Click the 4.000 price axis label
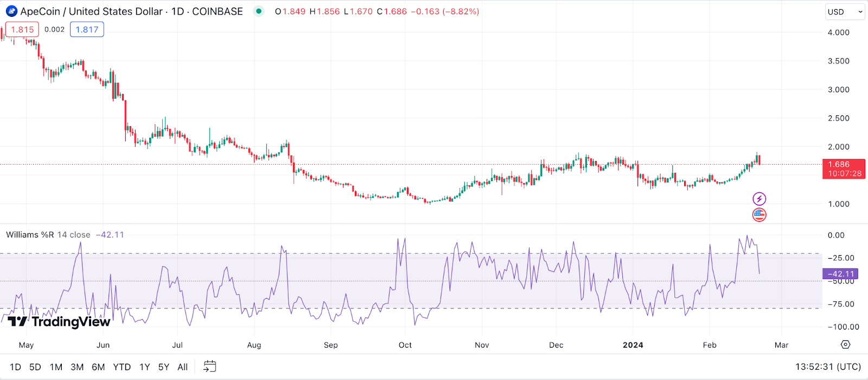 tap(838, 33)
